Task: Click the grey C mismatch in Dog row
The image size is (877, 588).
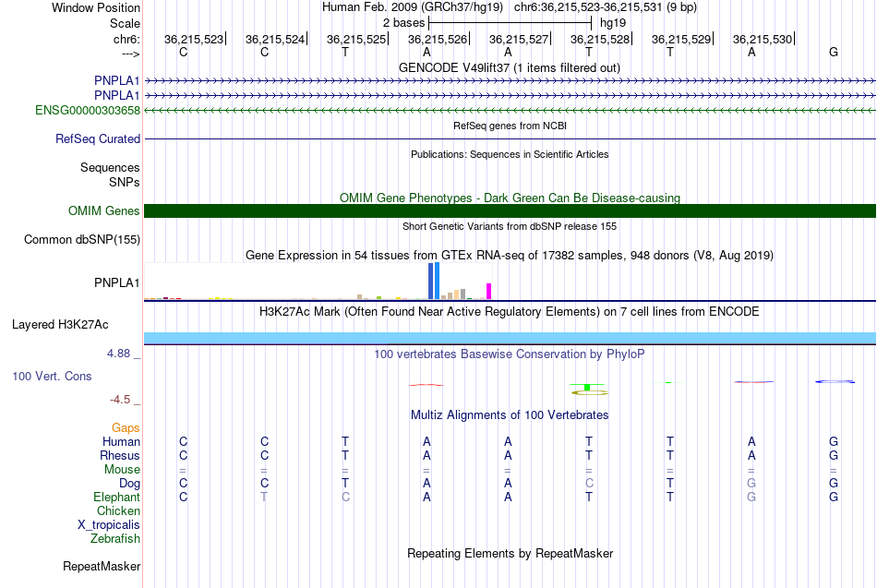Action: pos(589,483)
